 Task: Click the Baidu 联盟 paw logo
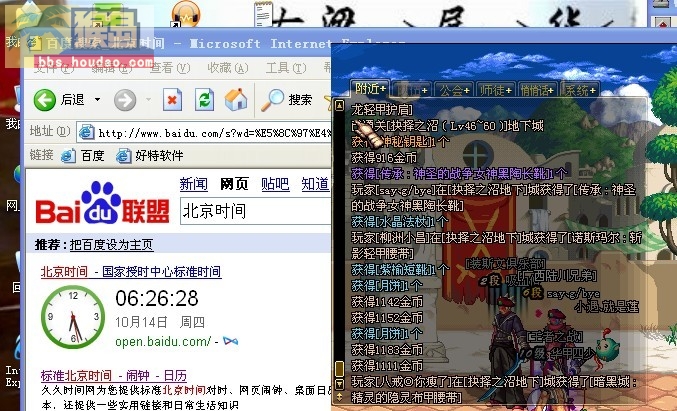tap(102, 203)
